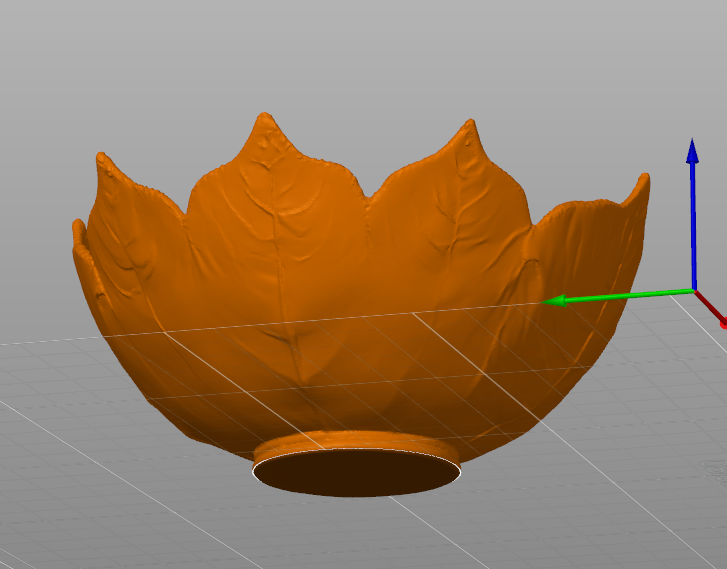Click the green Y-axis arrow

[618, 297]
